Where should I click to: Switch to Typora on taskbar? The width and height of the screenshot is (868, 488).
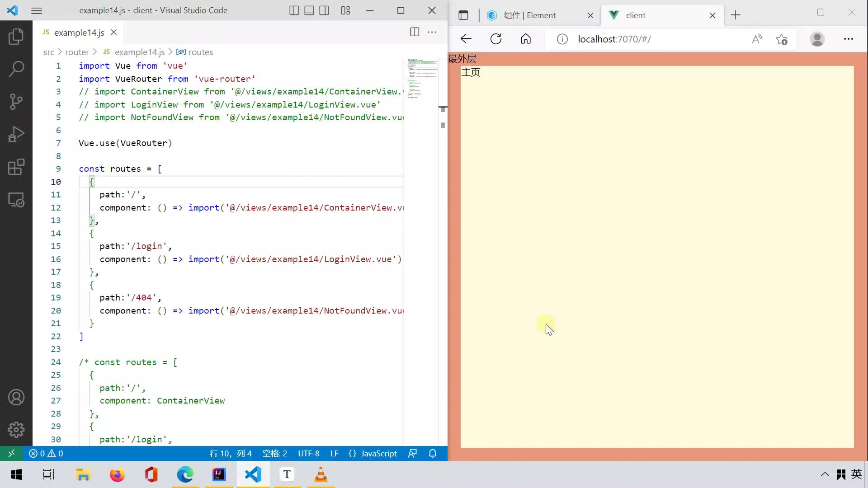click(x=287, y=474)
